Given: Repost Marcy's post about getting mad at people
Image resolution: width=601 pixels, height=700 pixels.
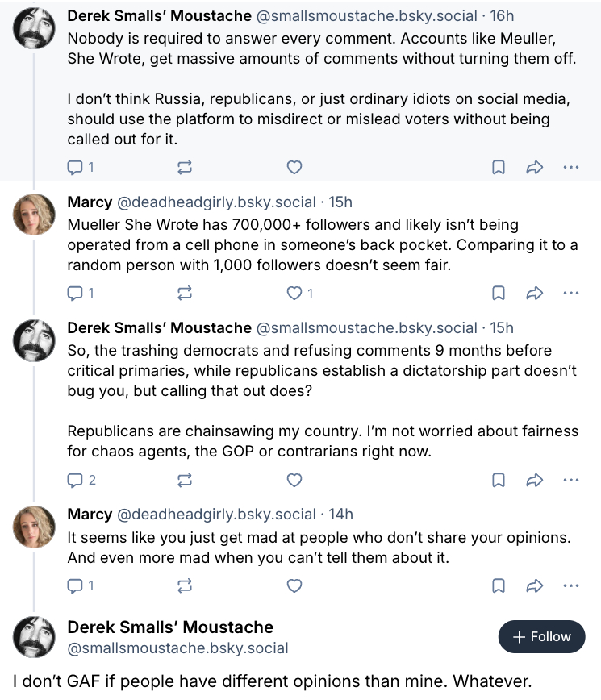Looking at the screenshot, I should point(184,585).
